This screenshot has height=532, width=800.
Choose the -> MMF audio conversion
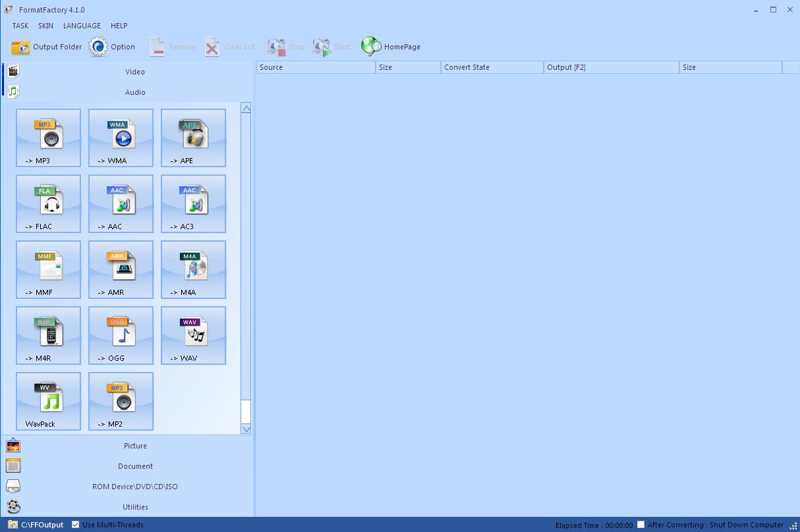pos(49,270)
